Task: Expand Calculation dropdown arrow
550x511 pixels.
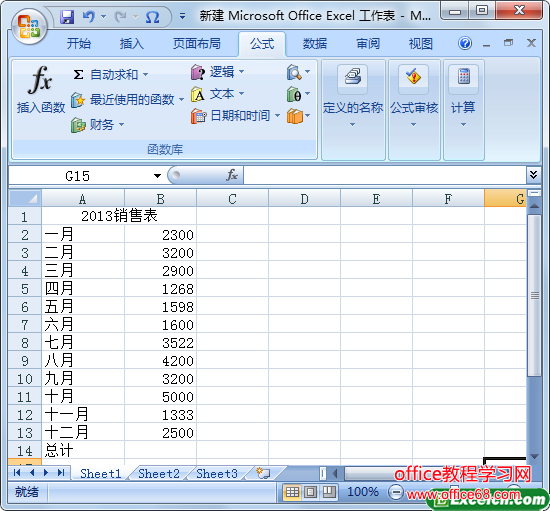Action: click(x=463, y=125)
